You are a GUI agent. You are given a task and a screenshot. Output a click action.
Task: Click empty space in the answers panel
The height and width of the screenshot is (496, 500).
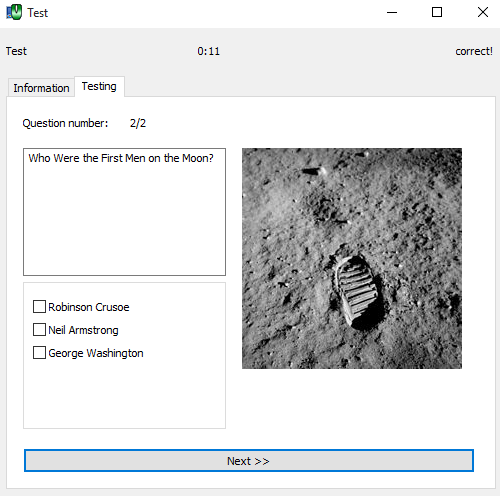[x=124, y=393]
